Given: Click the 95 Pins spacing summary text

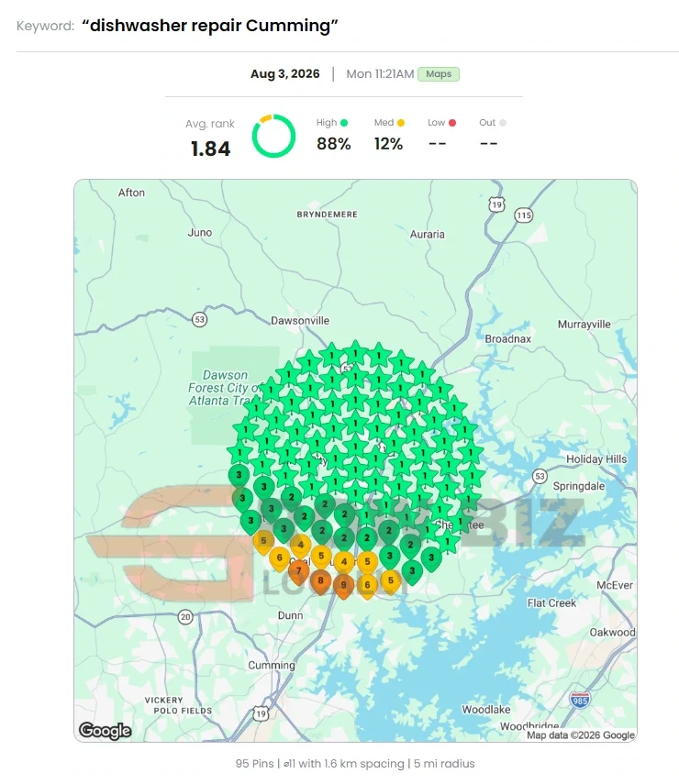Looking at the screenshot, I should (x=355, y=764).
